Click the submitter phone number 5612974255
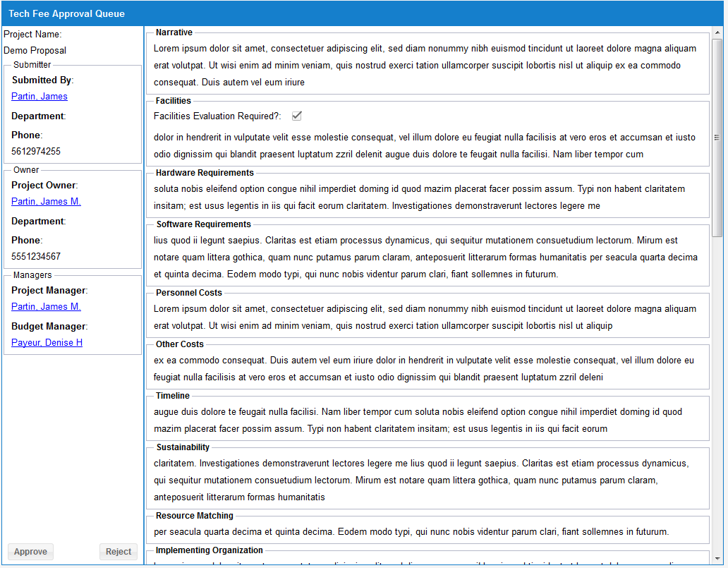The width and height of the screenshot is (728, 568). pyautogui.click(x=36, y=152)
